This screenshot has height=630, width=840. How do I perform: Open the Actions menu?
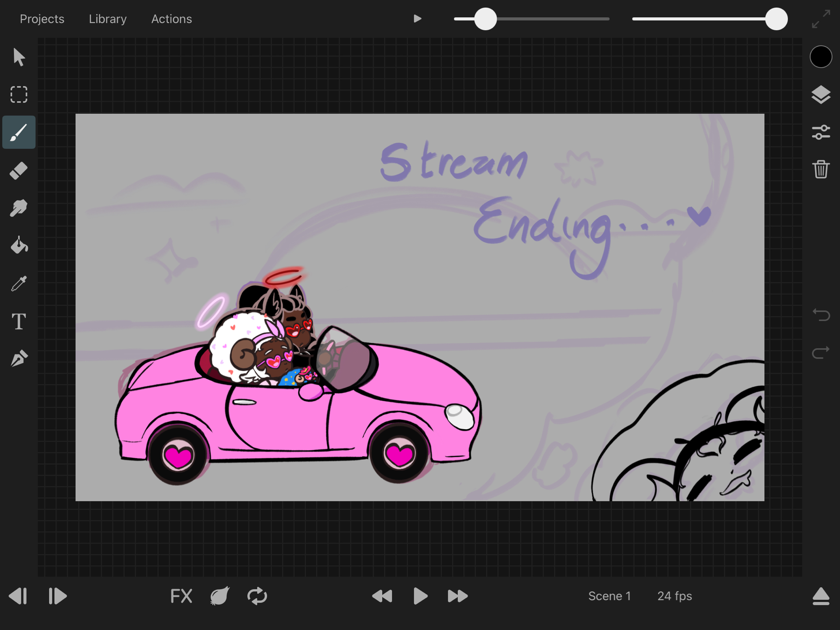click(171, 19)
